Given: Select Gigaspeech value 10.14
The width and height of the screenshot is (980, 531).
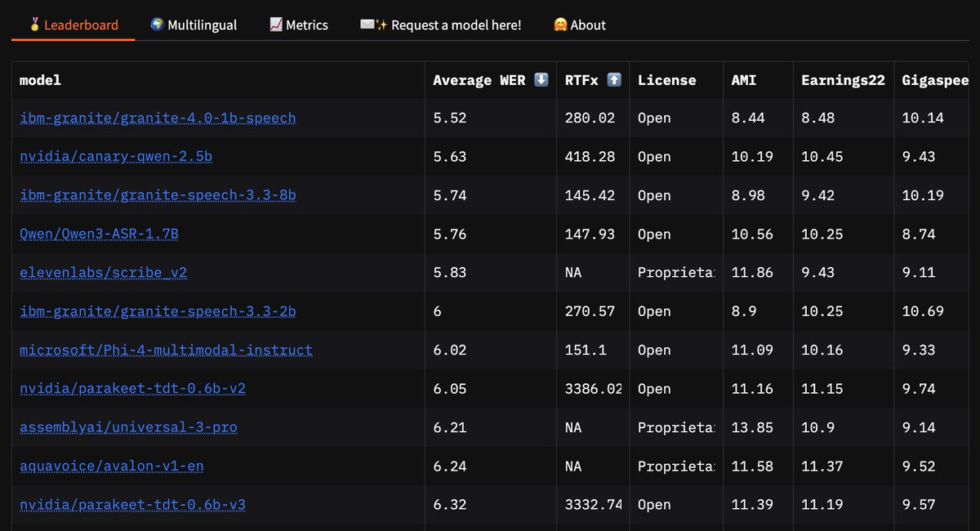Looking at the screenshot, I should pyautogui.click(x=923, y=118).
